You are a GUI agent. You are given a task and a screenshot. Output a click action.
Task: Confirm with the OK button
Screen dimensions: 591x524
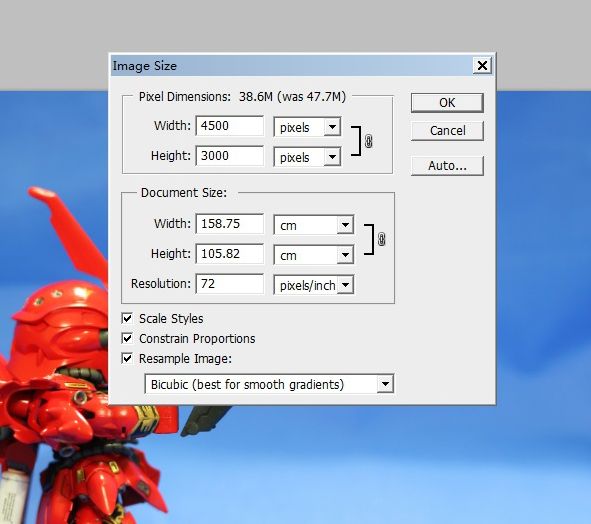pyautogui.click(x=447, y=103)
